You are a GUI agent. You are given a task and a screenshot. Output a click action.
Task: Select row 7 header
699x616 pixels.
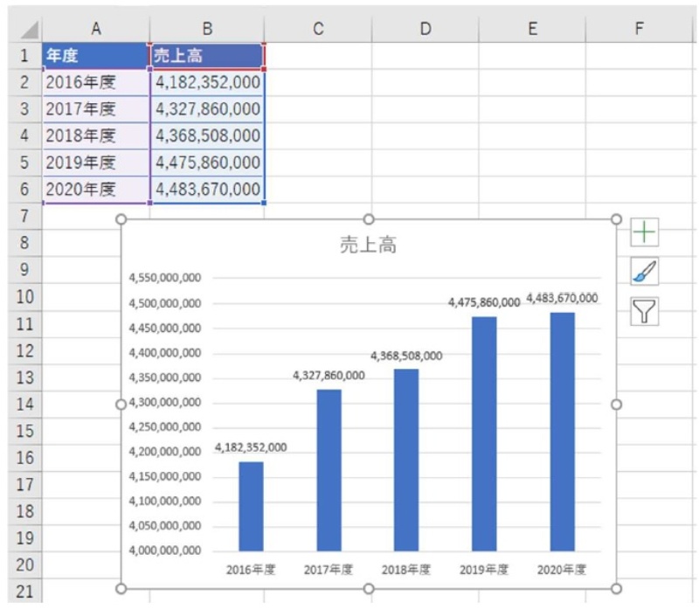[24, 216]
